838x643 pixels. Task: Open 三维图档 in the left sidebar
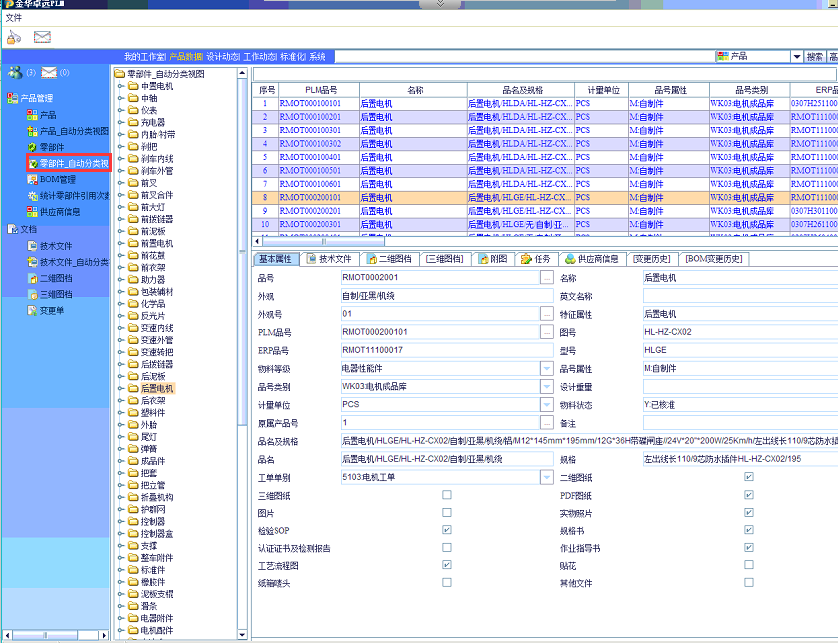[55, 294]
